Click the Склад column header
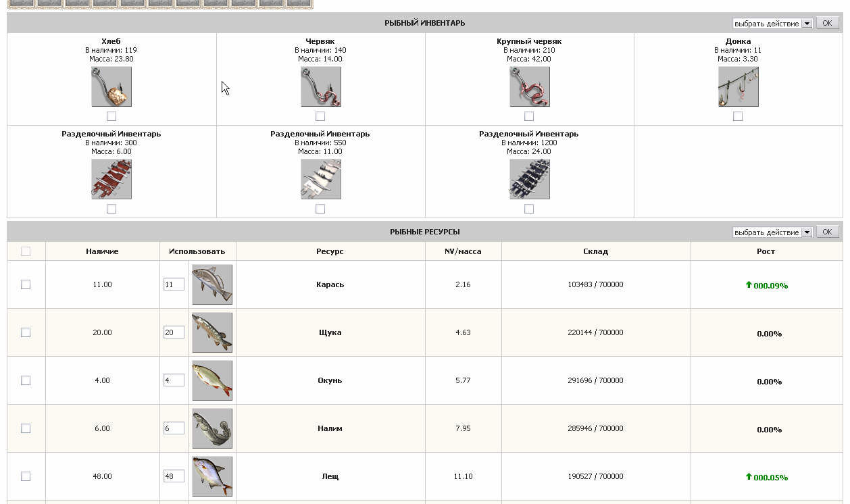This screenshot has width=850, height=504. pyautogui.click(x=596, y=251)
